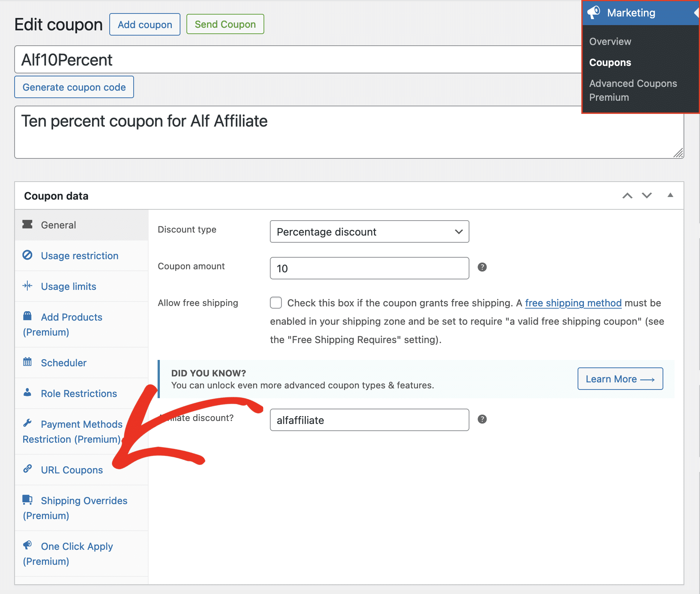Click the Coupon amount input field

369,268
